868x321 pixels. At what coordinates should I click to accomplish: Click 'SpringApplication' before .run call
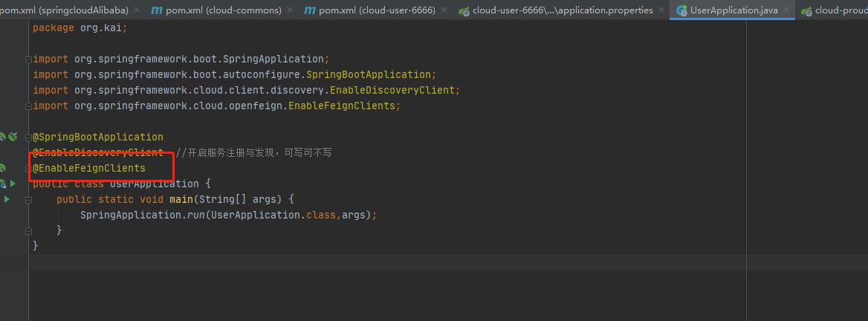coord(131,215)
